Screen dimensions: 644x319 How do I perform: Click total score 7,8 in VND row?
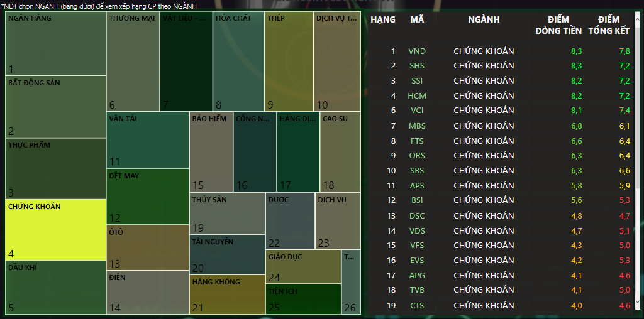coord(625,51)
